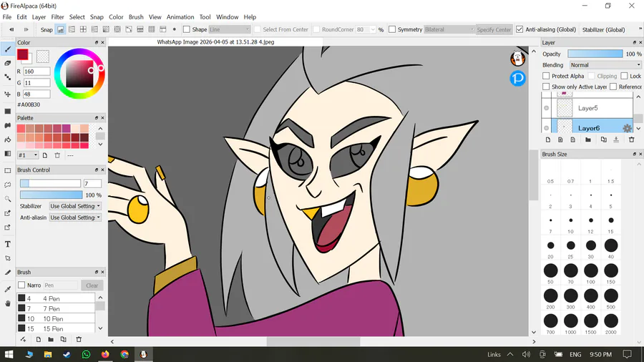Pick the Eyedropper tool
Image resolution: width=644 pixels, height=362 pixels.
pyautogui.click(x=8, y=289)
